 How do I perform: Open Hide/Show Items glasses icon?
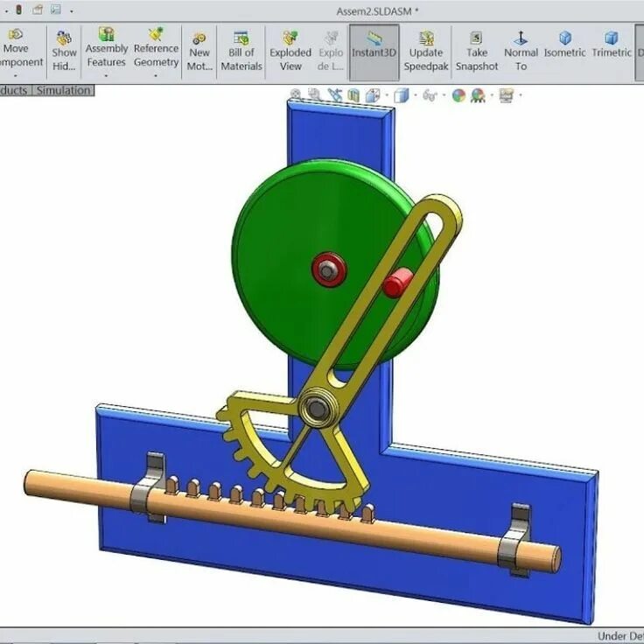430,95
